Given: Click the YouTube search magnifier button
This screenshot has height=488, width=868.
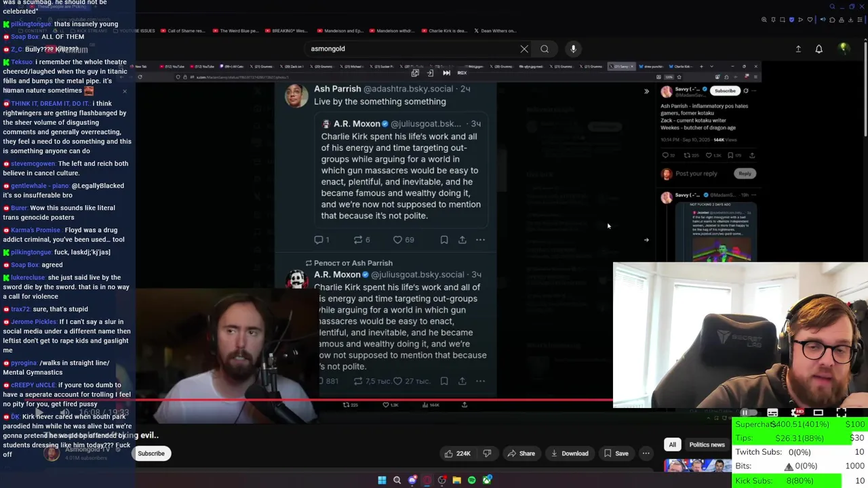Looking at the screenshot, I should pyautogui.click(x=545, y=49).
